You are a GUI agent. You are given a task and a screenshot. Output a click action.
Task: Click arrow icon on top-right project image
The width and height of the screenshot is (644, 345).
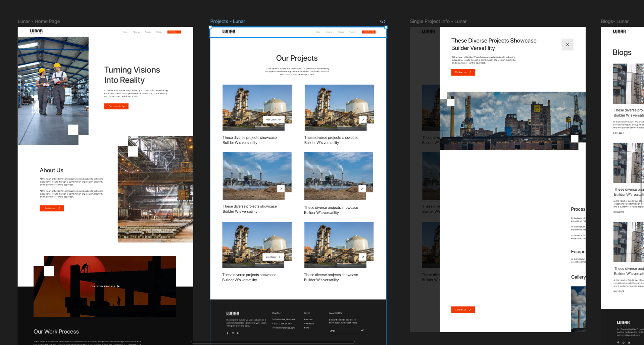tap(363, 119)
